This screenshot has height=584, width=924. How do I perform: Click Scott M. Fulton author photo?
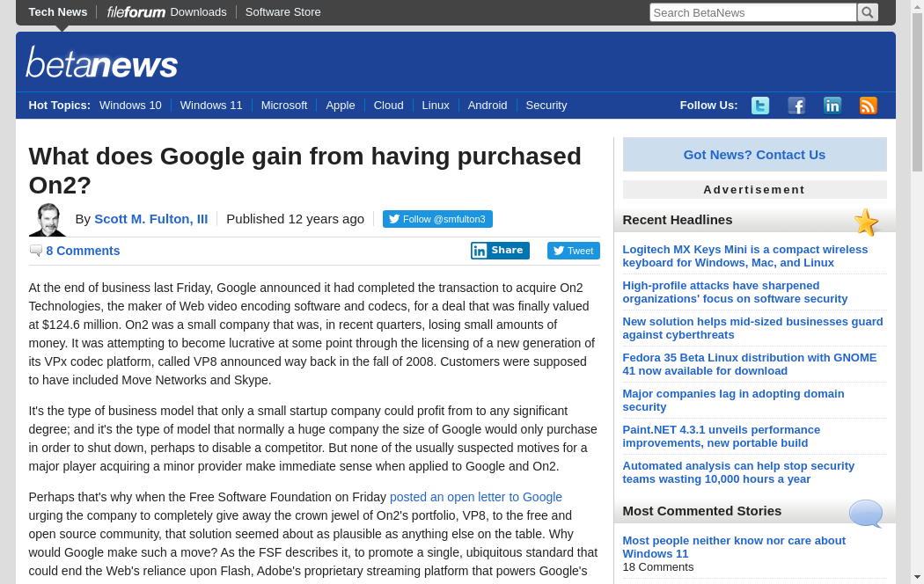point(48,220)
